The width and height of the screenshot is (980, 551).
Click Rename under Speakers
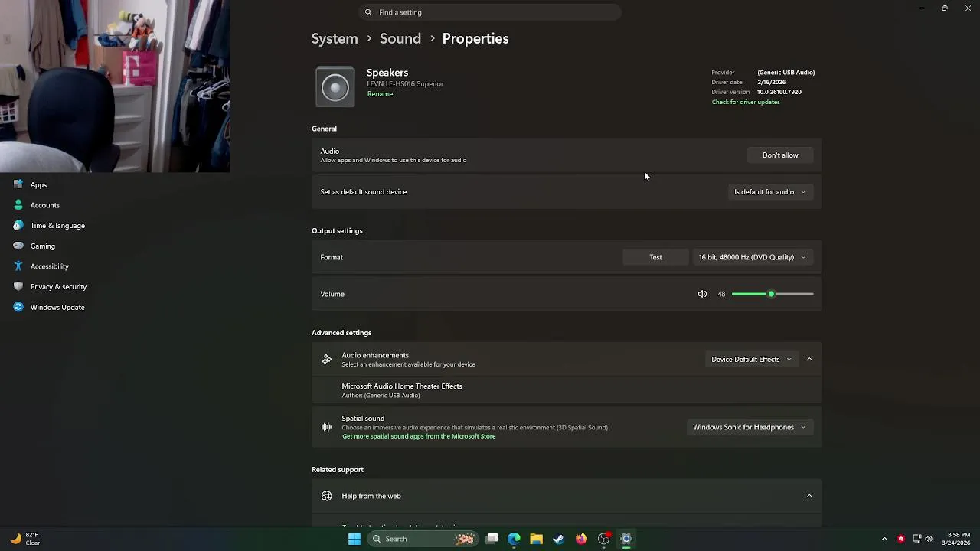380,94
